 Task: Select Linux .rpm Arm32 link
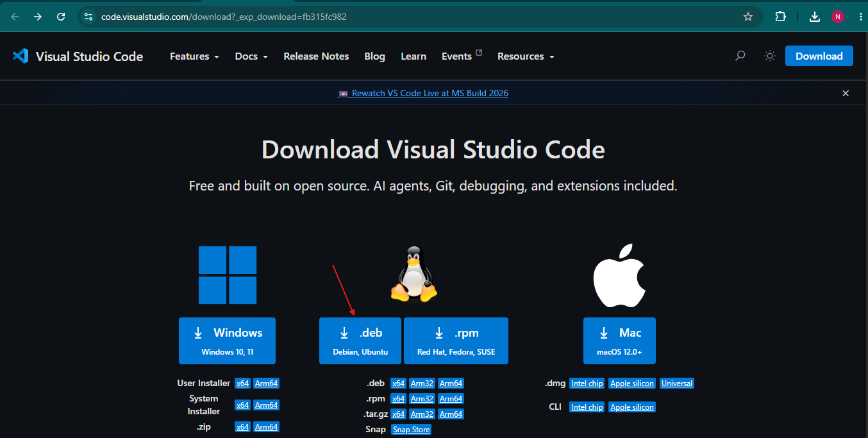pos(422,399)
